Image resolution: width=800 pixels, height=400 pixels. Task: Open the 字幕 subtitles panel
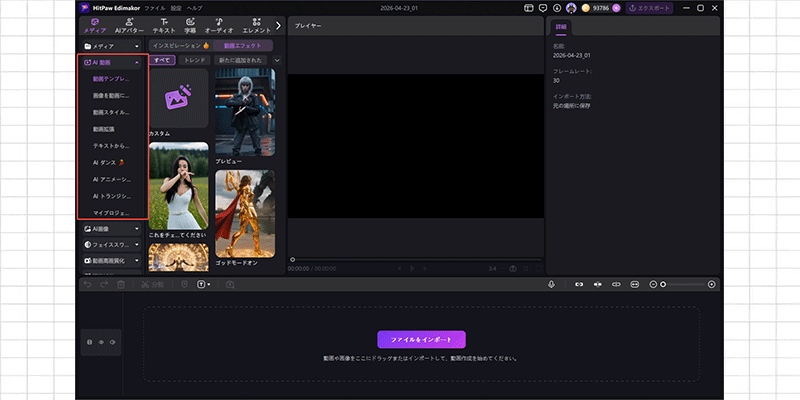click(190, 25)
